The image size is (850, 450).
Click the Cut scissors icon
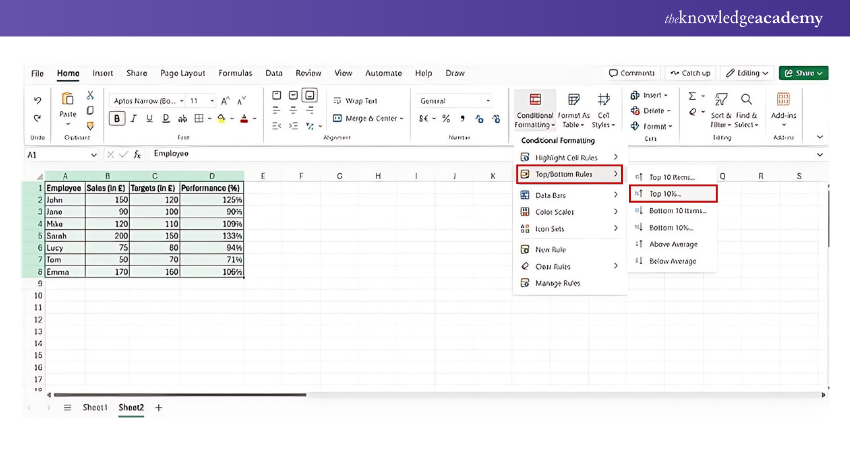coord(90,95)
